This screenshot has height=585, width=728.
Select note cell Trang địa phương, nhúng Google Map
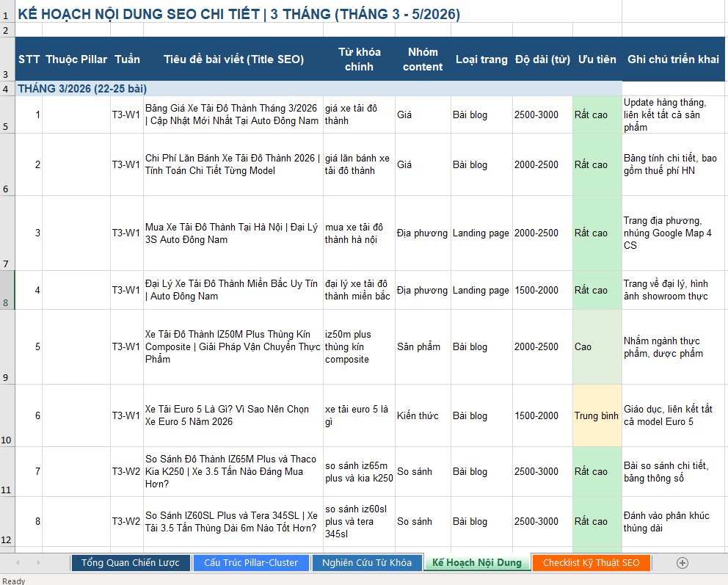[x=673, y=233]
